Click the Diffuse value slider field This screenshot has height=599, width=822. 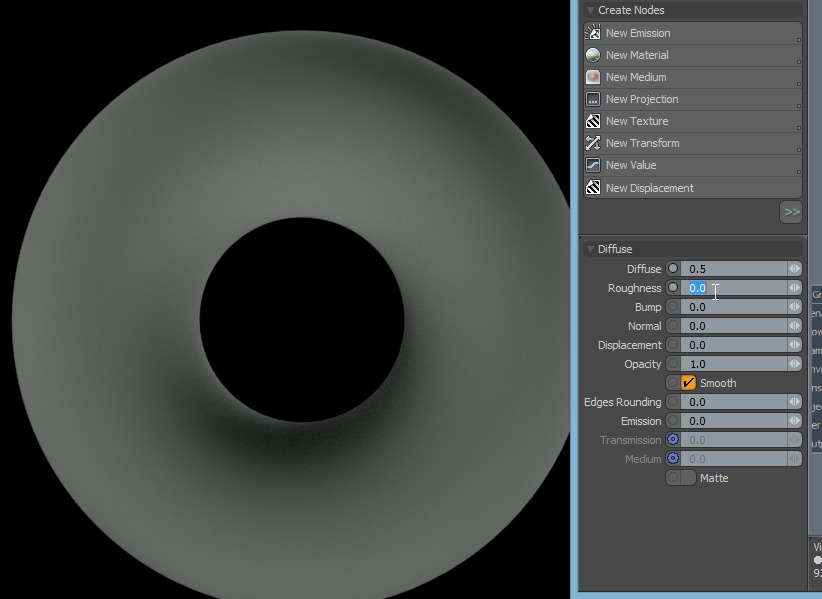[x=734, y=268]
